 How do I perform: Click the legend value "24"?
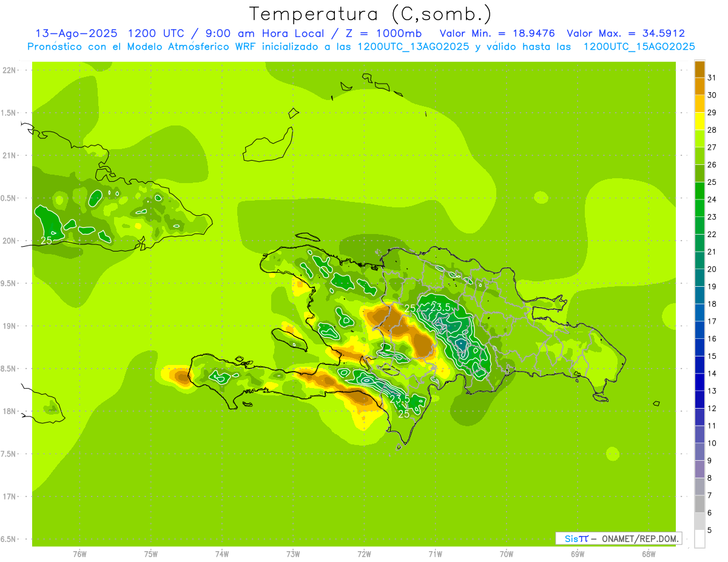tap(712, 199)
